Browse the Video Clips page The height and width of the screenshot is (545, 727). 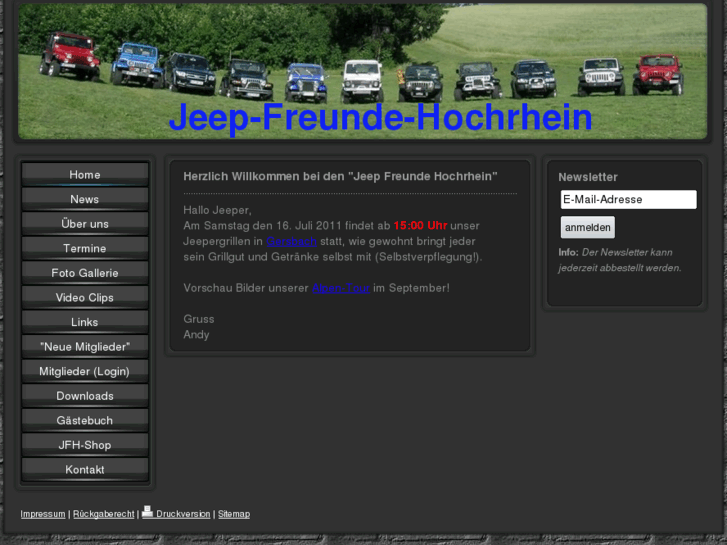tap(85, 298)
